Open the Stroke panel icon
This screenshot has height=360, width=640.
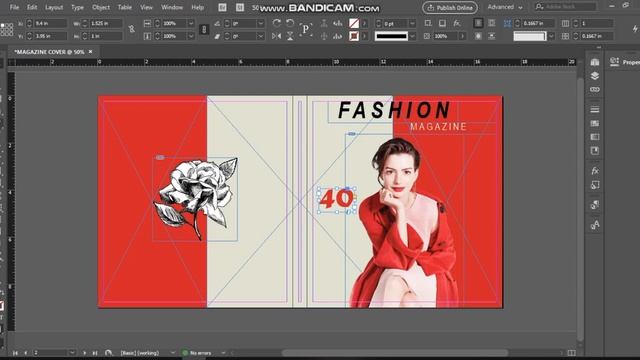(595, 109)
